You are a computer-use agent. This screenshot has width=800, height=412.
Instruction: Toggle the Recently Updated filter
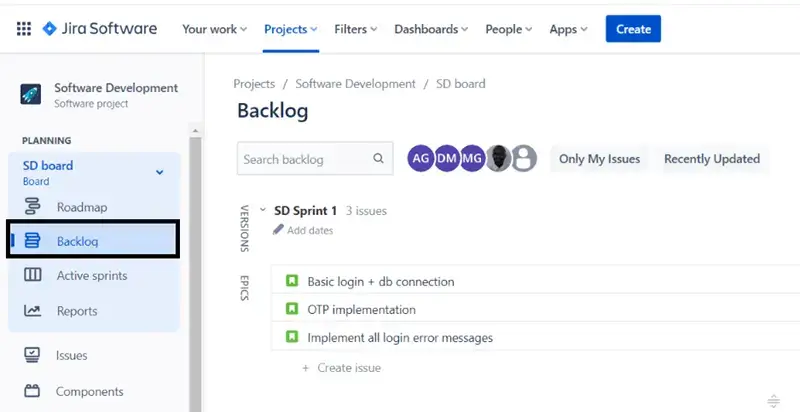coord(711,158)
